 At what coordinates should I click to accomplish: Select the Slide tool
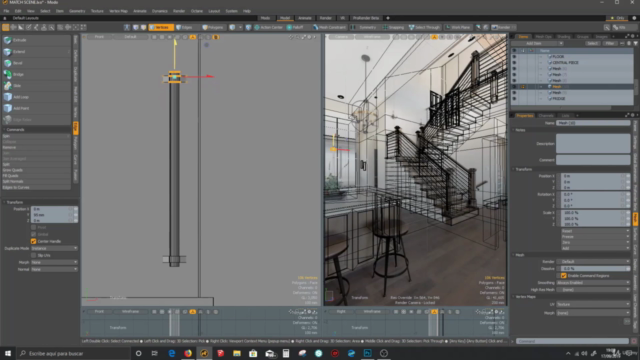click(x=36, y=86)
